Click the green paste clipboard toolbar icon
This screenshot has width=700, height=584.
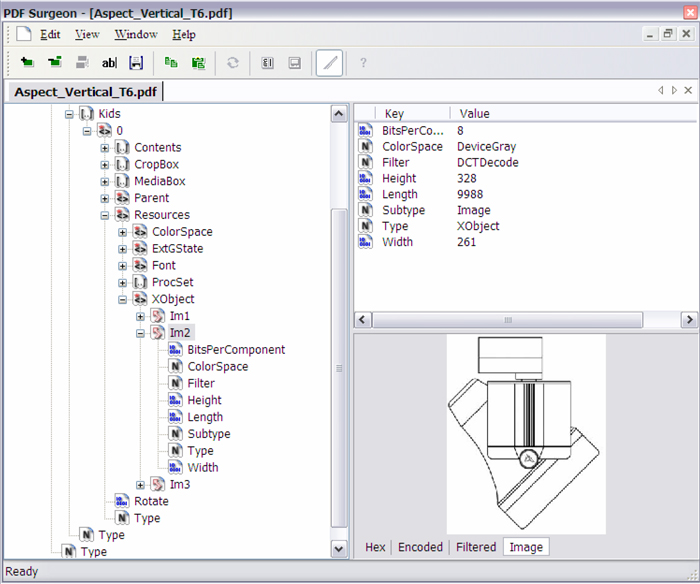coord(198,63)
